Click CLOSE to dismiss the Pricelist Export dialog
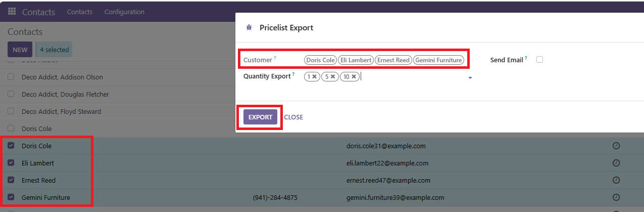644x212 pixels. [x=293, y=117]
